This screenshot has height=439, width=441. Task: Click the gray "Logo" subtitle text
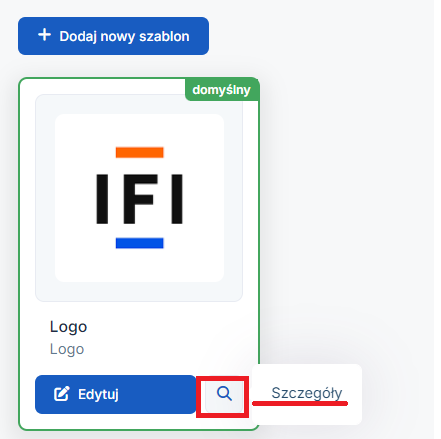tap(67, 349)
